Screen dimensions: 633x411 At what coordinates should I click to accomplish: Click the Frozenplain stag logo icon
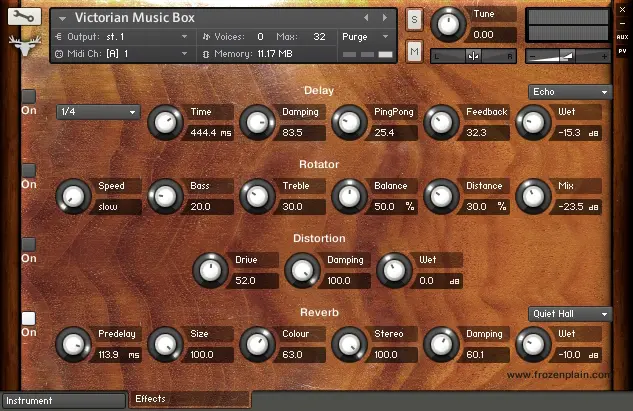[25, 45]
